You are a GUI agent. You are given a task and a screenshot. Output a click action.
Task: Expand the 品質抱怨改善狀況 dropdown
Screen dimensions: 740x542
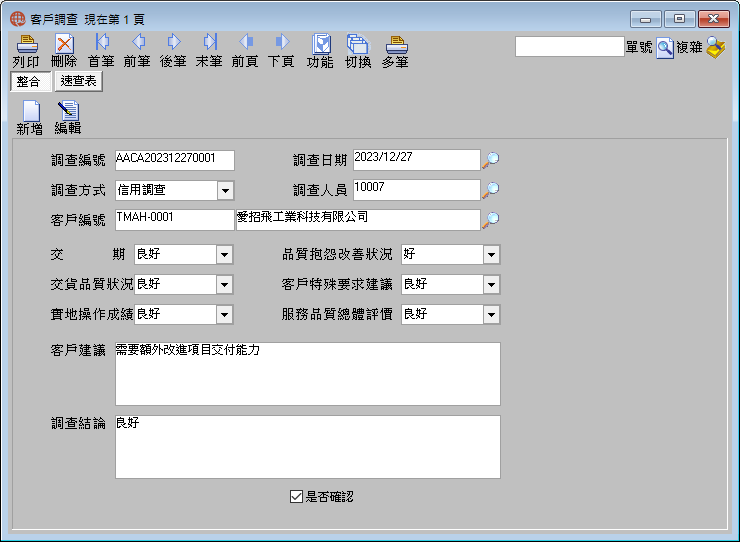[491, 254]
